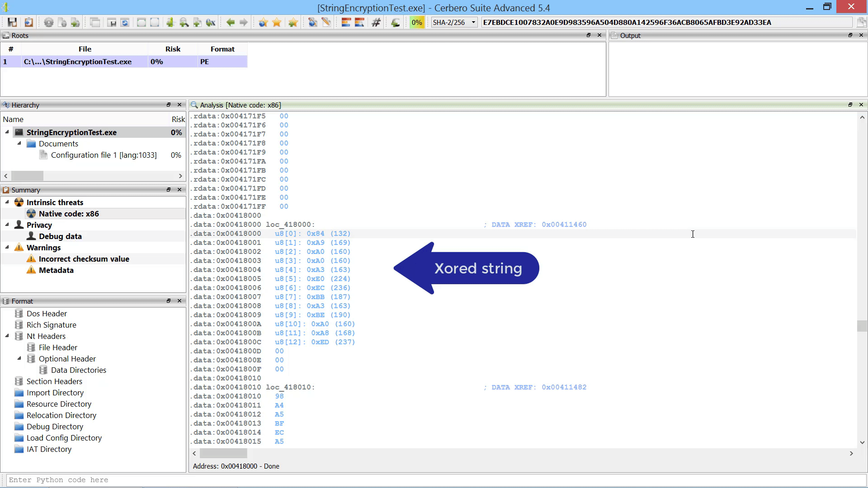
Task: Collapse the Documents node under StringEncryptionTest.exe
Action: pyautogui.click(x=19, y=144)
